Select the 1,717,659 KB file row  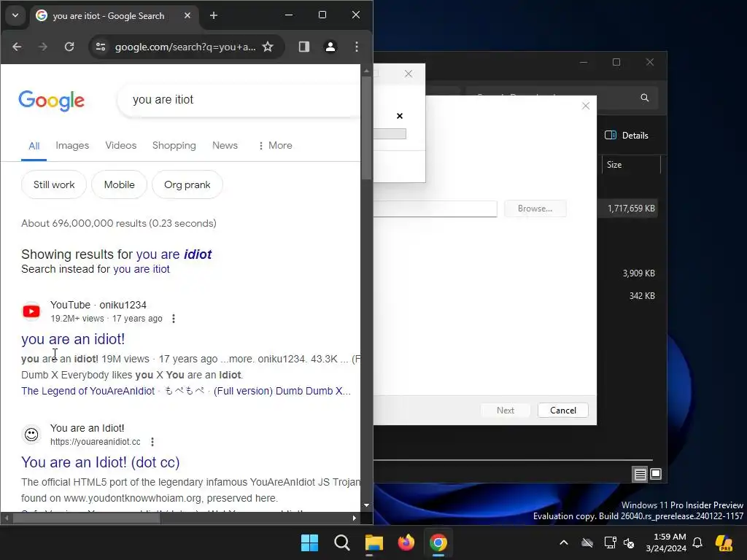628,209
